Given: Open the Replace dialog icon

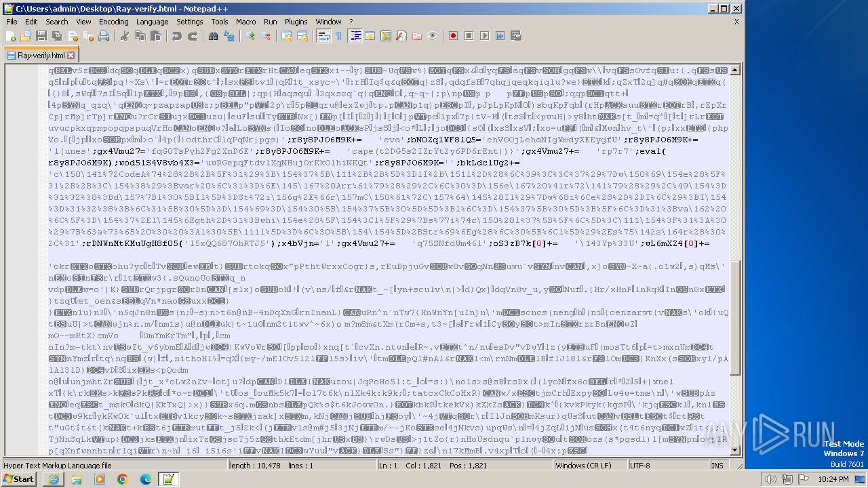Looking at the screenshot, I should [229, 36].
